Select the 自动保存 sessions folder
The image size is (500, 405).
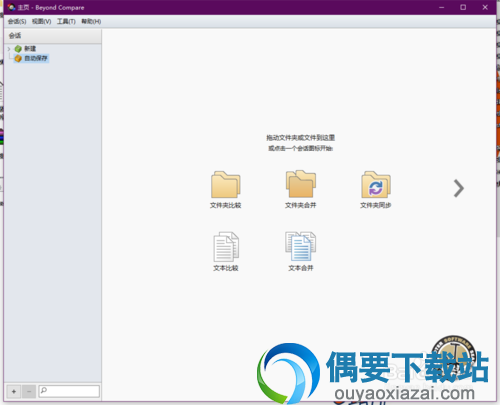[31, 58]
